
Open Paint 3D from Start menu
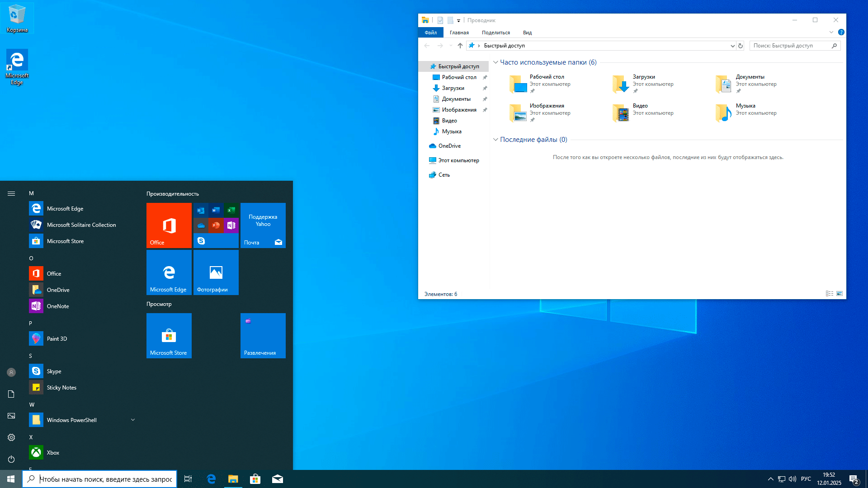57,338
